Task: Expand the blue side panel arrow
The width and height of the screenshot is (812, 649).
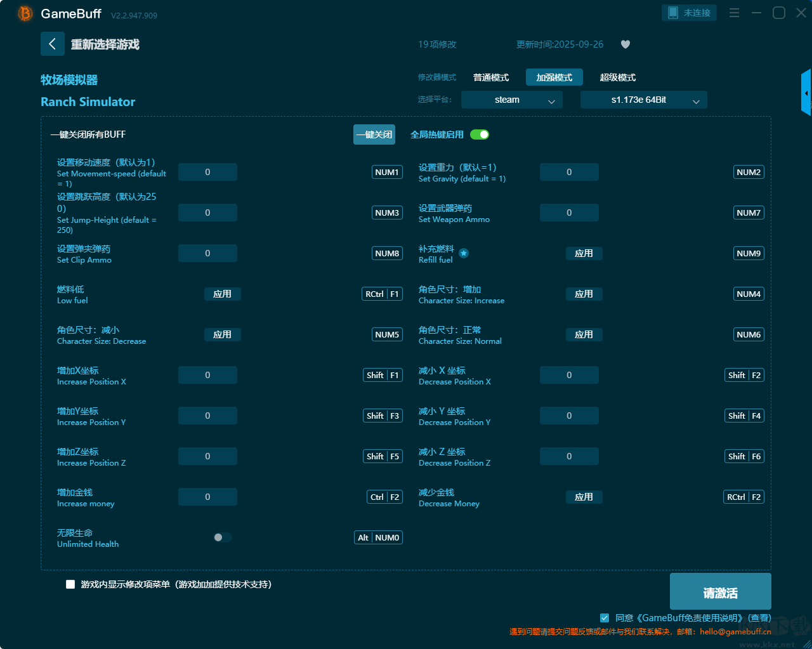Action: point(806,93)
